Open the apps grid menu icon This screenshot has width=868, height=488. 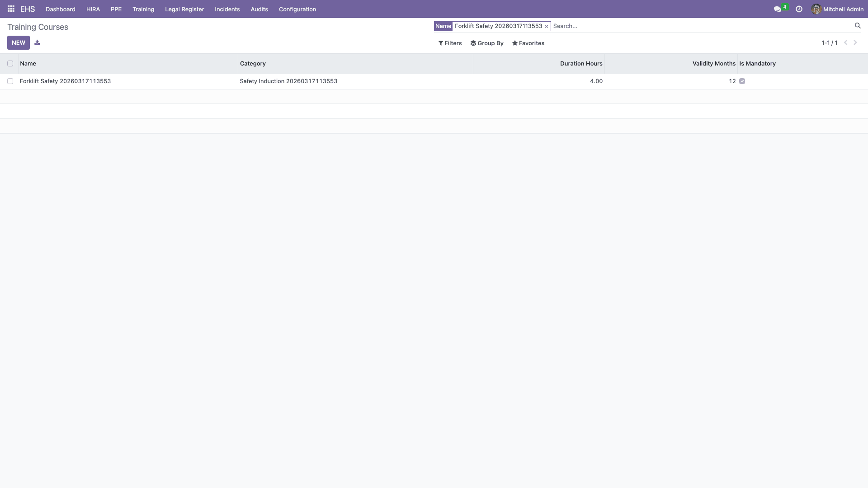(x=11, y=9)
